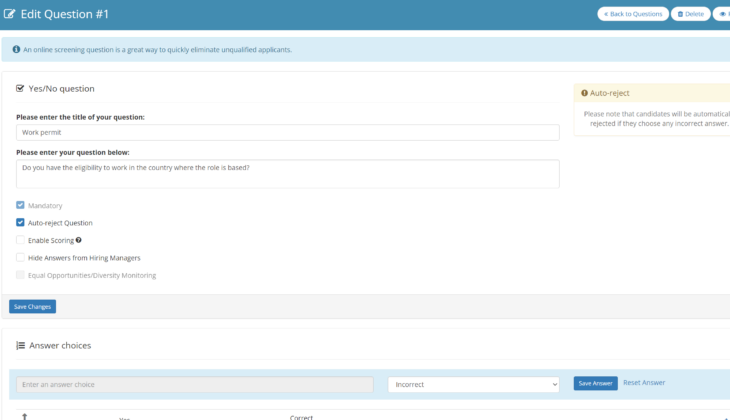The image size is (730, 420).
Task: Click the Answer choices list icon
Action: point(20,345)
